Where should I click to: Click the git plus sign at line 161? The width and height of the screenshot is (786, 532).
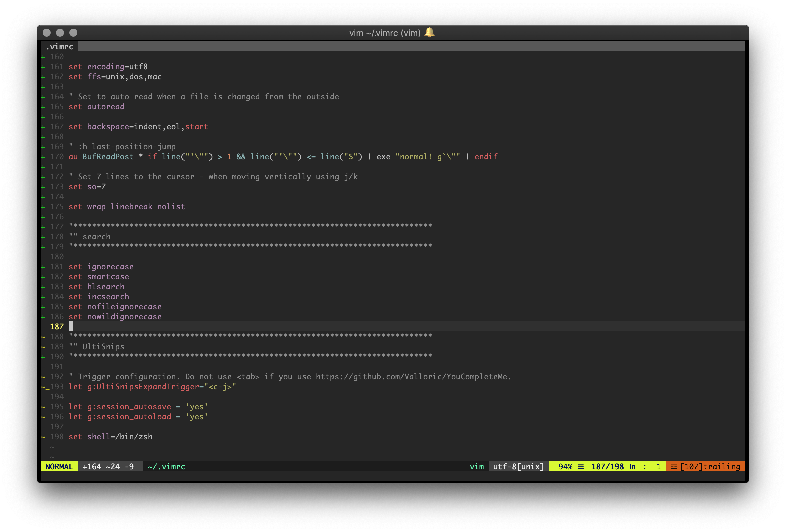click(43, 67)
